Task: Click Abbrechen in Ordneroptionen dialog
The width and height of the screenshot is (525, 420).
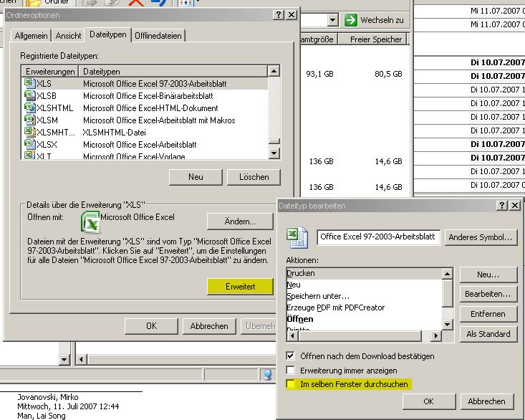Action: tap(209, 326)
